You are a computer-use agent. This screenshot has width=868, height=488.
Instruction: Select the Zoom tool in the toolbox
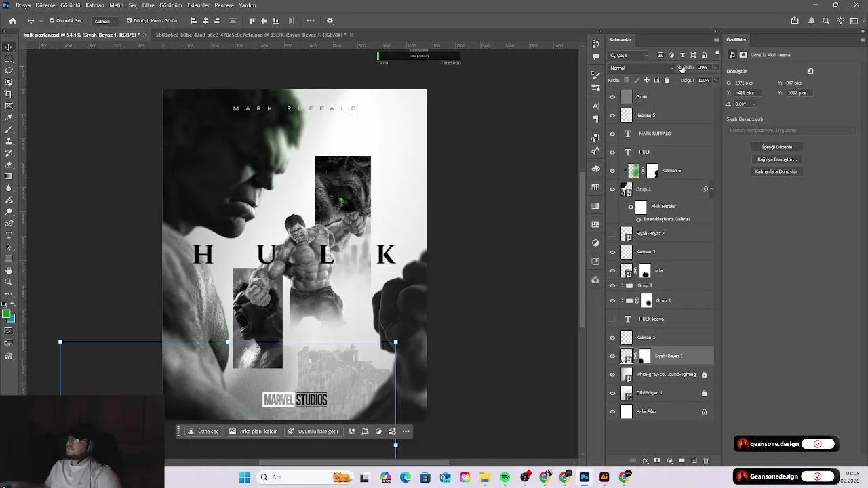9,282
